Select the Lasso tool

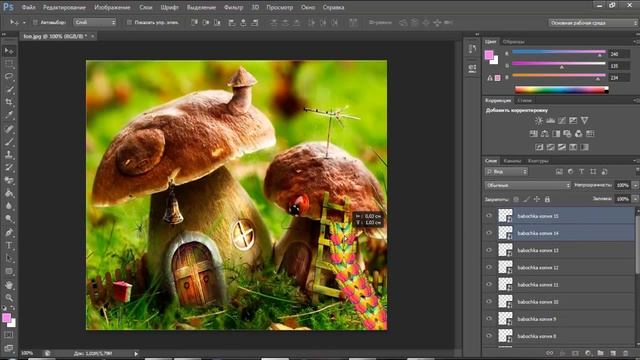tap(9, 76)
